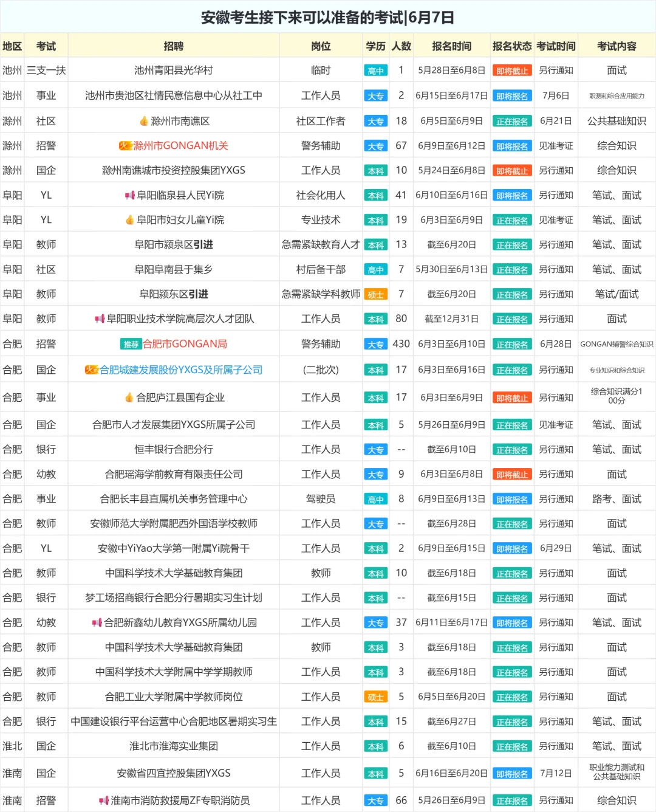Click the orange 硕士 tag in 阜阳颍东区引进 row

point(376,295)
